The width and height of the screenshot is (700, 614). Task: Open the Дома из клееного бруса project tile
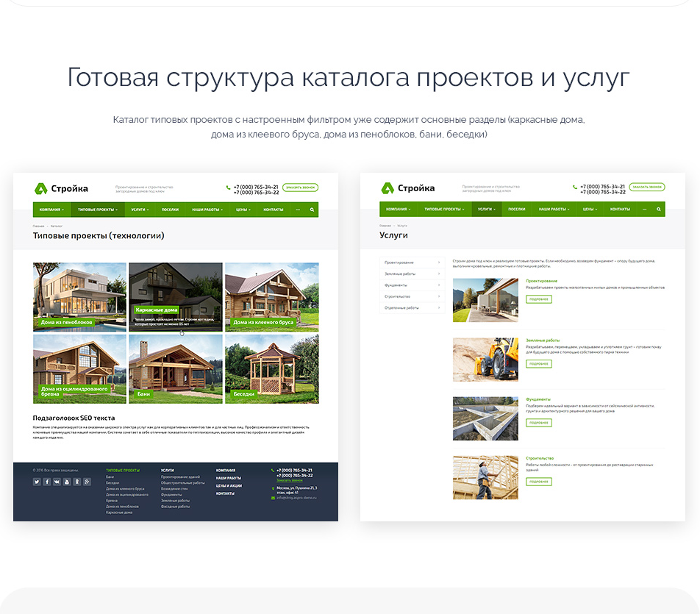[x=272, y=297]
